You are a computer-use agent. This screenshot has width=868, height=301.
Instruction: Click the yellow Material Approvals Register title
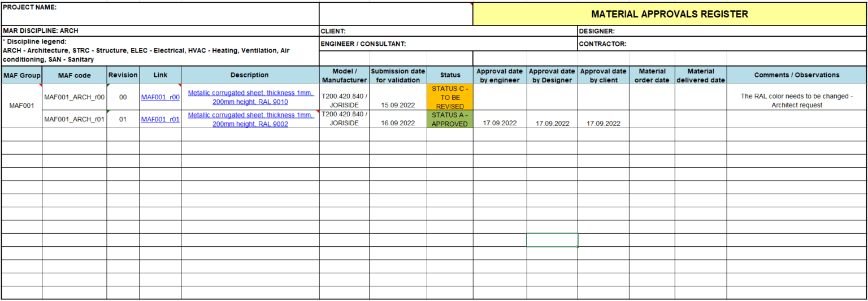[669, 14]
